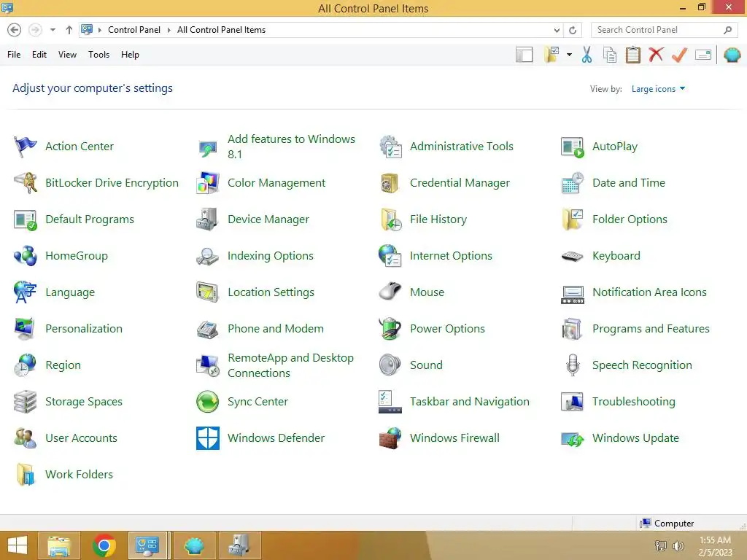Open the recent locations dropdown arrow
The height and width of the screenshot is (560, 747).
coord(53,30)
